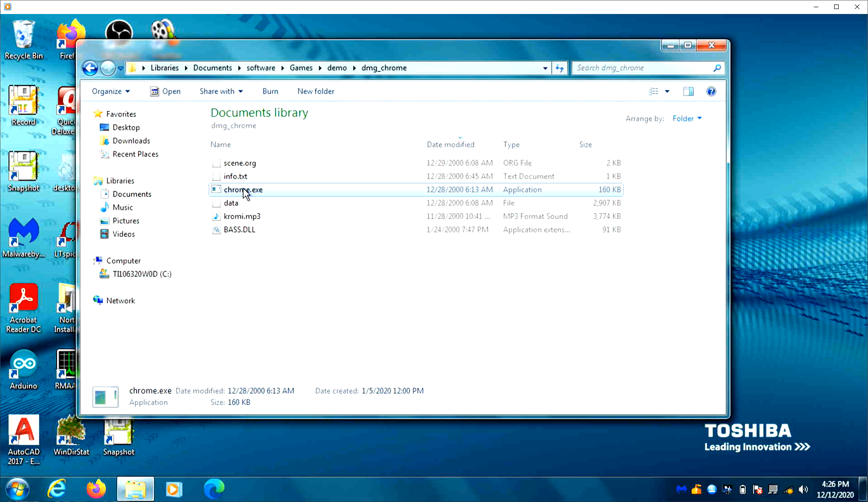Sort by the Date modified column header
This screenshot has height=502, width=868.
(450, 144)
